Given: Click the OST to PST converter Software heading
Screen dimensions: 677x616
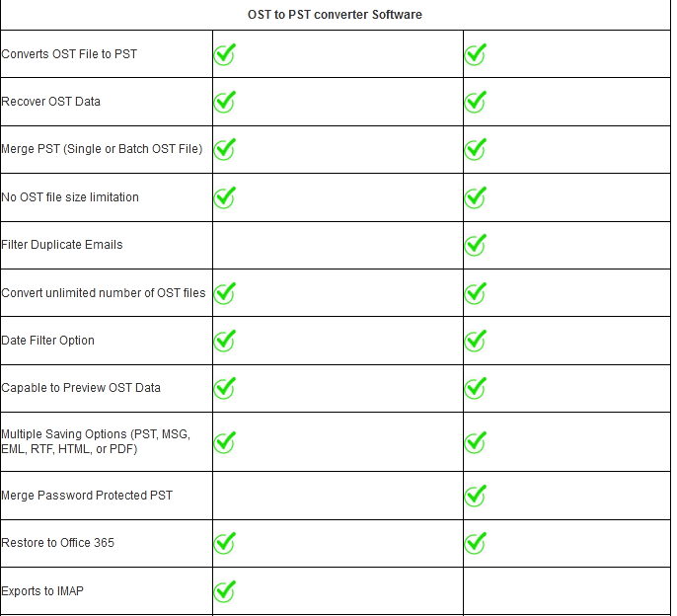Looking at the screenshot, I should coord(335,15).
